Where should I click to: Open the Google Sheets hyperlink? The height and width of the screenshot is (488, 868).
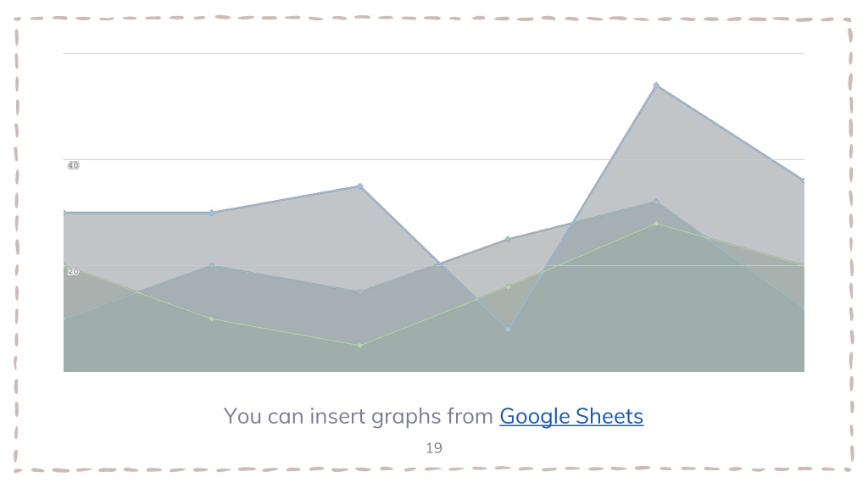571,416
